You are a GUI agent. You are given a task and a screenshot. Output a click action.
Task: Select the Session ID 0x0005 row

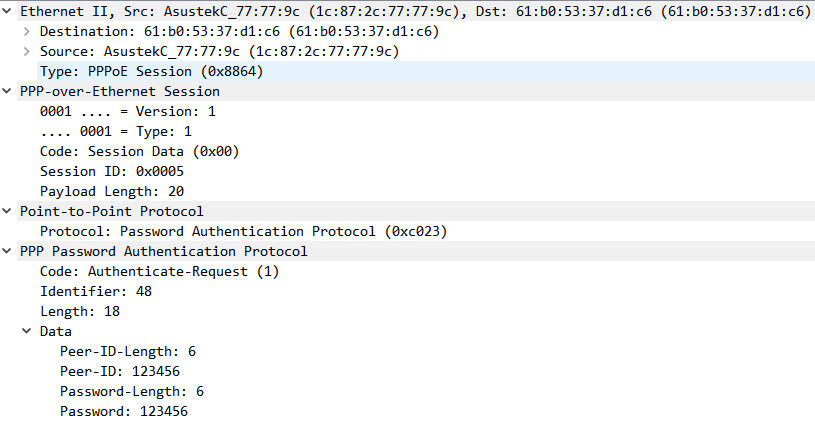coord(111,171)
